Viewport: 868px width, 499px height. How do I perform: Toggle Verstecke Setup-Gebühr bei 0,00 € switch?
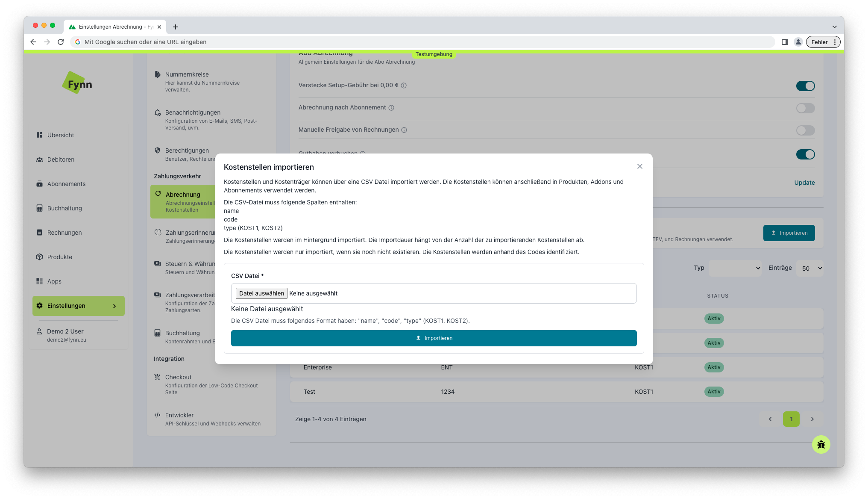point(805,86)
